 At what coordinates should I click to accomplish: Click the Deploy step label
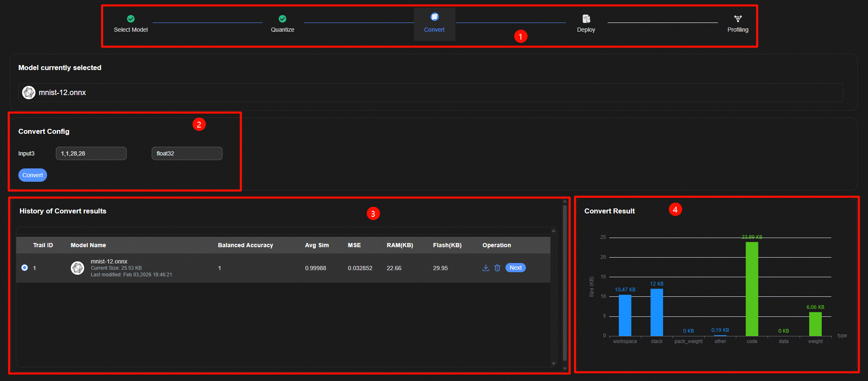point(586,30)
